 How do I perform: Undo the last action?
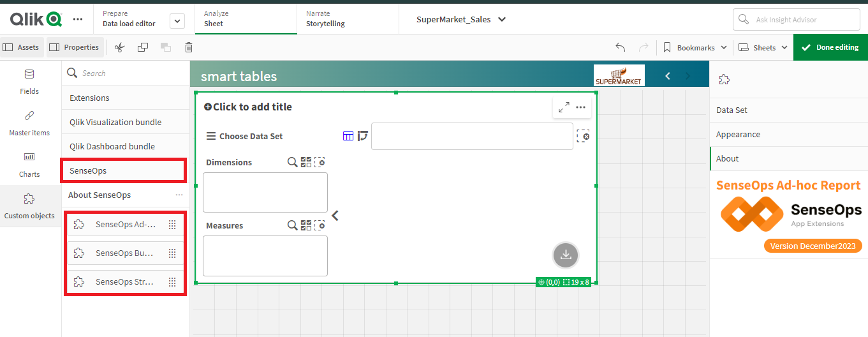click(x=620, y=47)
